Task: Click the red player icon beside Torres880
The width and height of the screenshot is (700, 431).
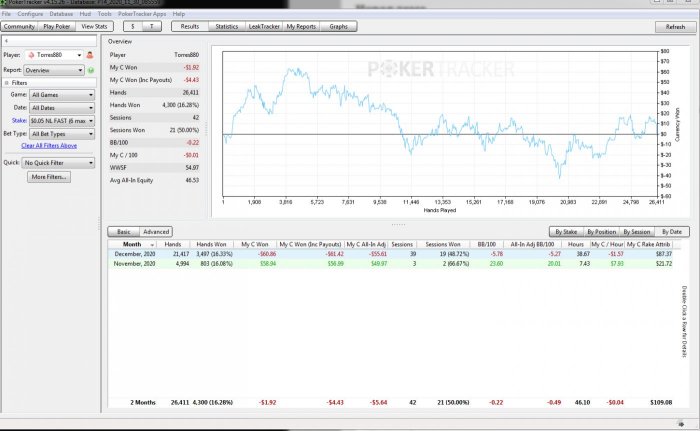Action: pyautogui.click(x=90, y=55)
